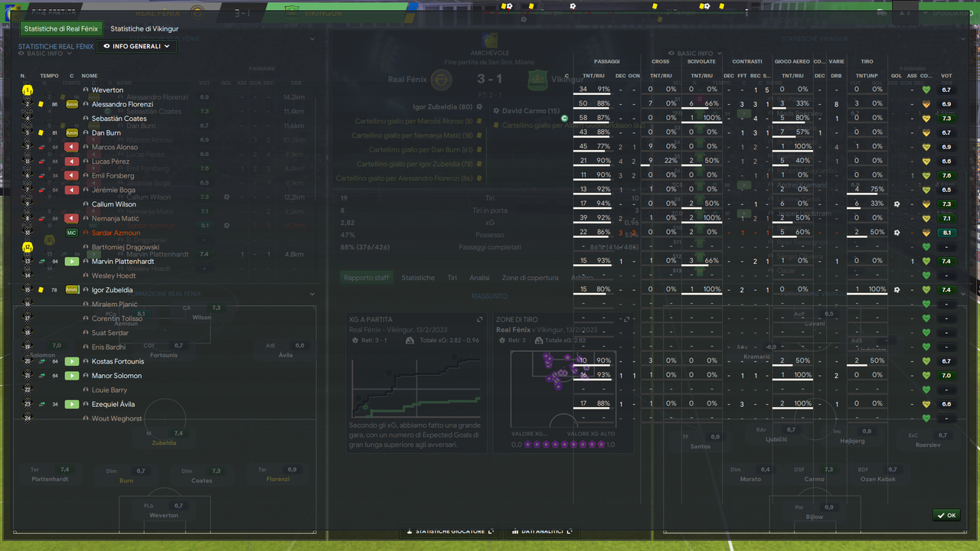Open the Info Generali view dropdown

tap(136, 46)
